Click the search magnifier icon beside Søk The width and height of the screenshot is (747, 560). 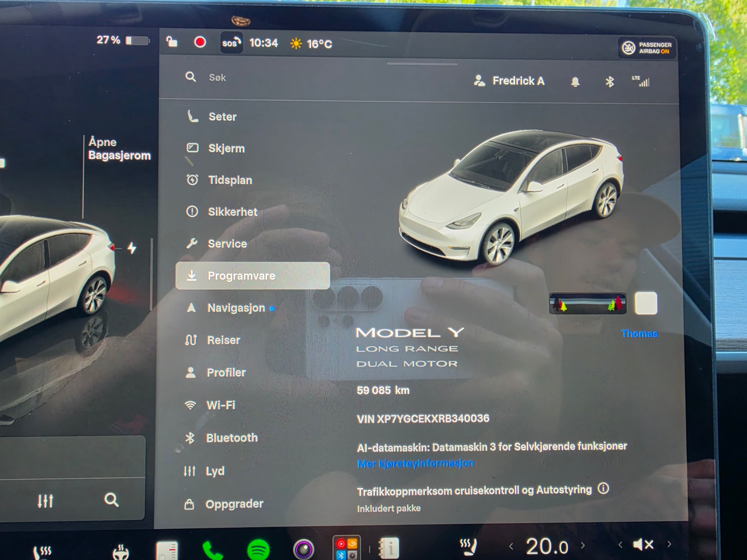[190, 77]
